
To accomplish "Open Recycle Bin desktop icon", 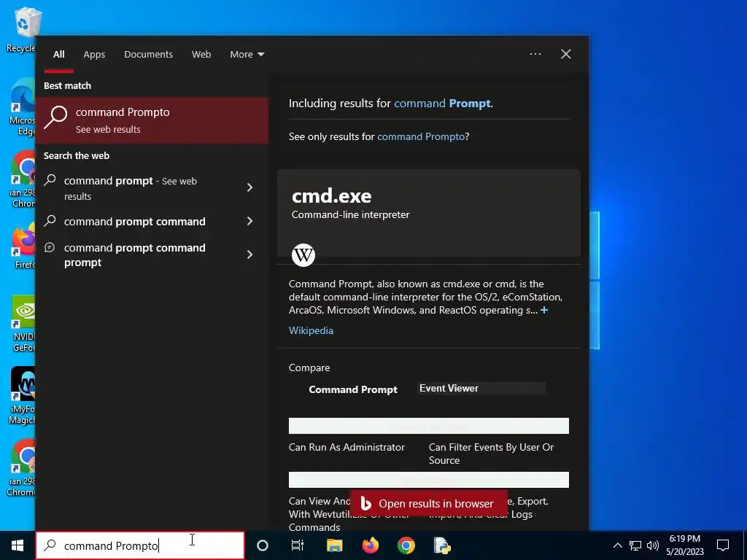I will [21, 29].
